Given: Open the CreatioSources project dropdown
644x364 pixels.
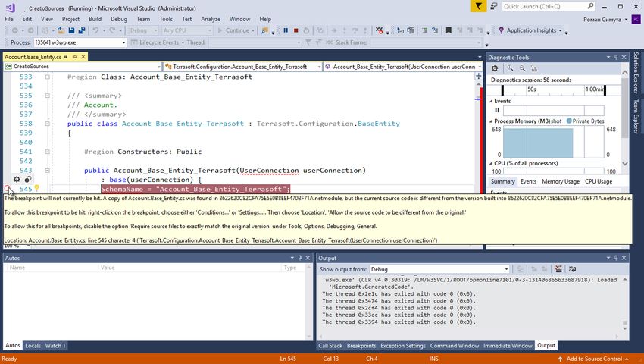Looking at the screenshot, I should 158,67.
